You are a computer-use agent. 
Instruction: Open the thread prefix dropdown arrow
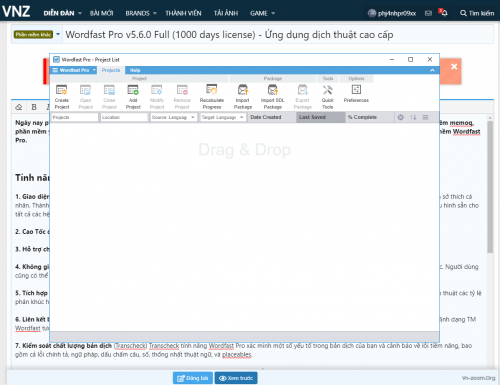(x=58, y=34)
